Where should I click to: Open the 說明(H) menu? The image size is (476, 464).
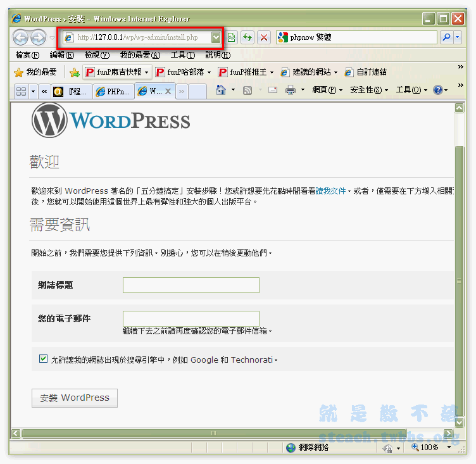[x=218, y=55]
